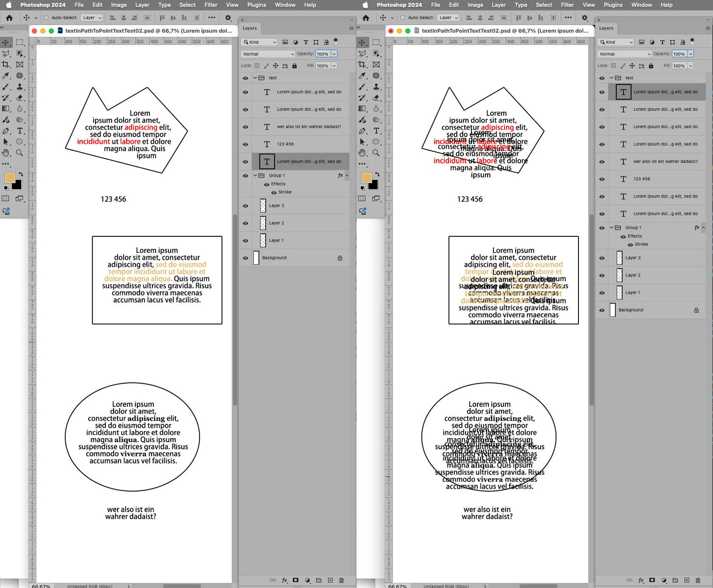Open Auto-Select Layer dropdown in left window
Viewport: 713px width, 588px height.
[x=92, y=18]
